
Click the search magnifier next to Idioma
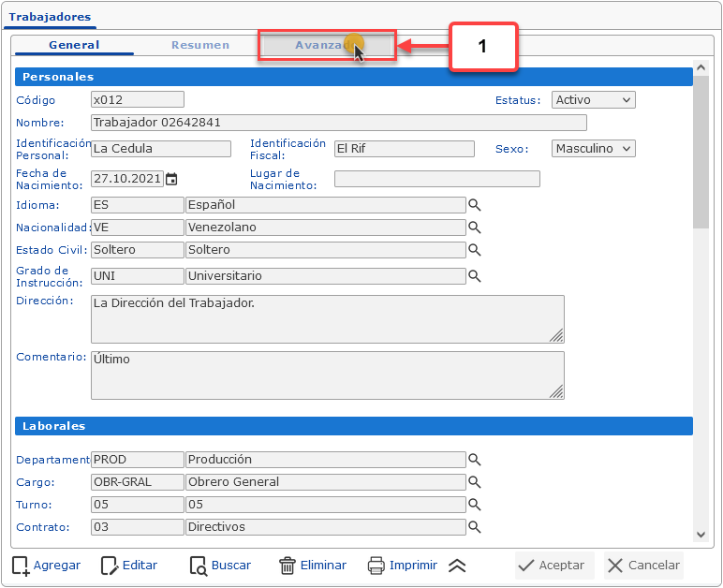pyautogui.click(x=475, y=205)
